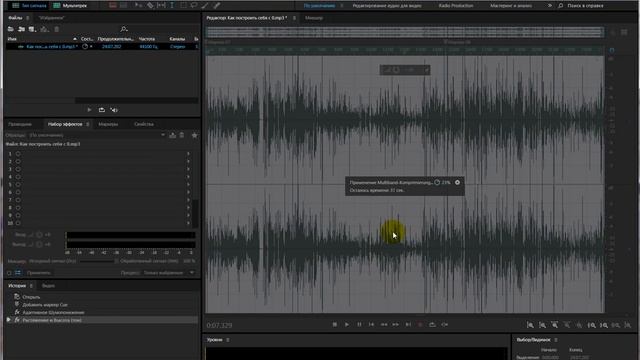Image resolution: width=640 pixels, height=360 pixels.
Task: Click Zoom In amplitude icon
Action: coord(530,325)
